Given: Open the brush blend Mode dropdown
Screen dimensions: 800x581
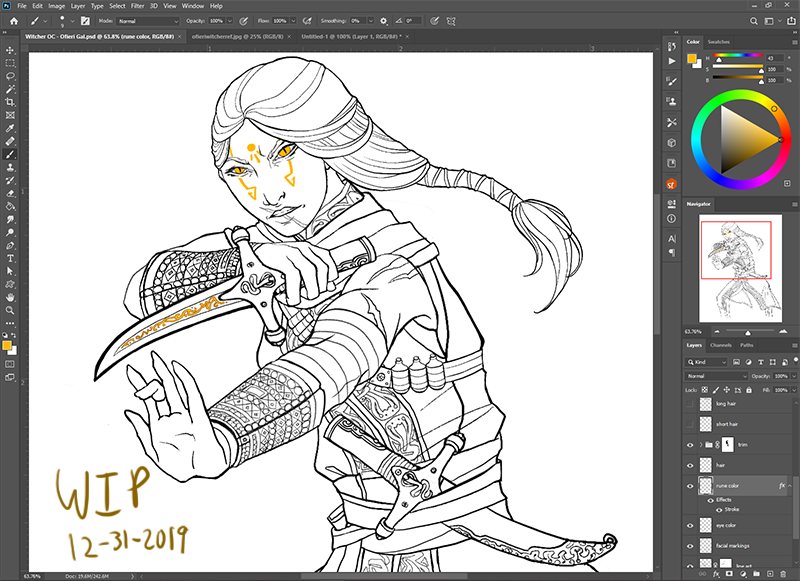Looking at the screenshot, I should tap(147, 20).
